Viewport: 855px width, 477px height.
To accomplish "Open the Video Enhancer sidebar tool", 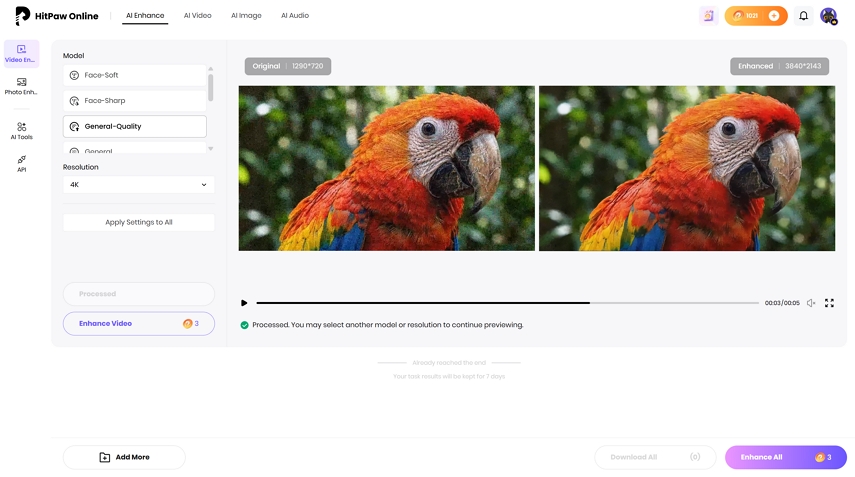I will point(21,53).
